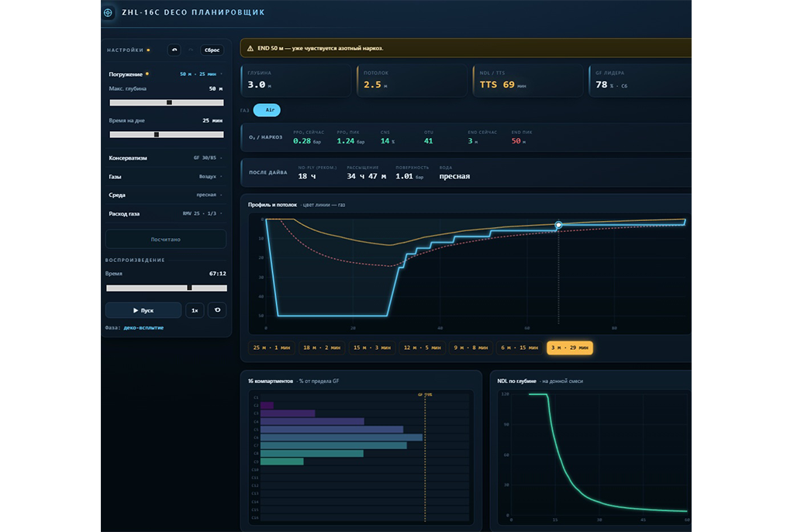Screen dimensions: 794x532
Task: Click the Посчитано calculate button
Action: pos(166,239)
